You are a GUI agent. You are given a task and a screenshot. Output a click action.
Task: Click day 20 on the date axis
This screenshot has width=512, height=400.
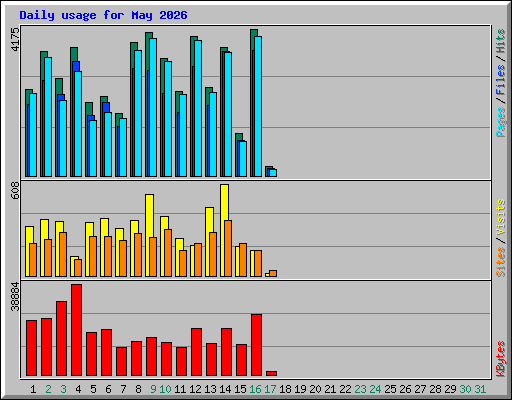pos(315,389)
